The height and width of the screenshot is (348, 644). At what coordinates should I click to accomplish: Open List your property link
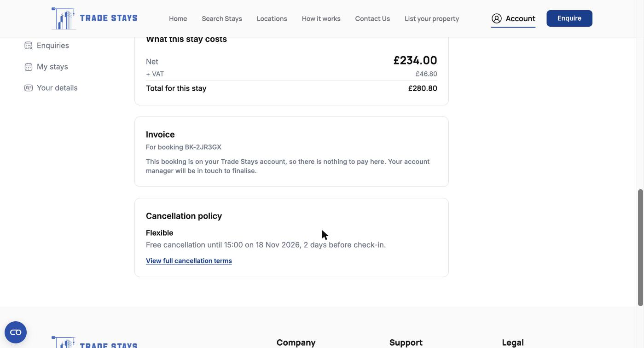432,18
